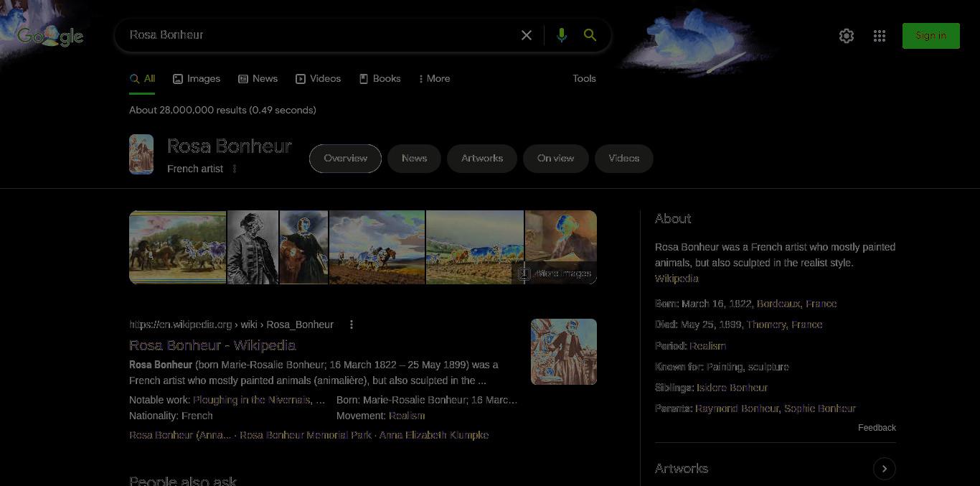Open thumbnail beside Wikipedia result

coord(564,352)
